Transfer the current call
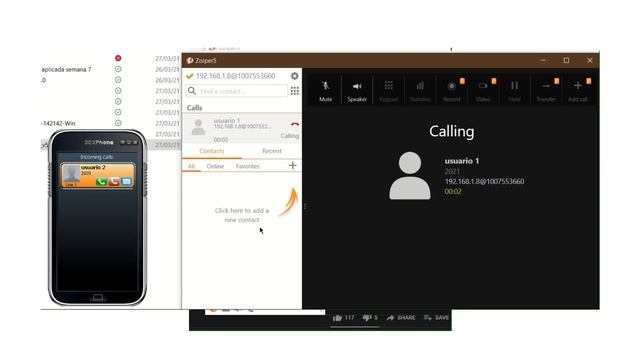Image resolution: width=640 pixels, height=360 pixels. tap(546, 91)
